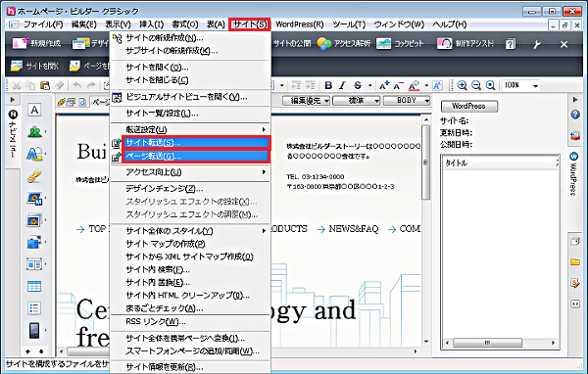Screen dimensions: 588x374
Task: Open the ファイル(F) menu
Action: point(43,24)
